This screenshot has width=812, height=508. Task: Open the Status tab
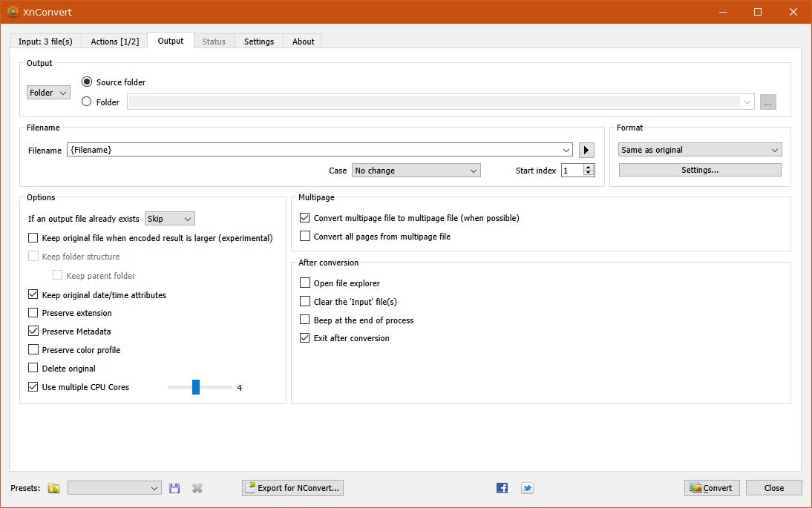[x=214, y=42]
